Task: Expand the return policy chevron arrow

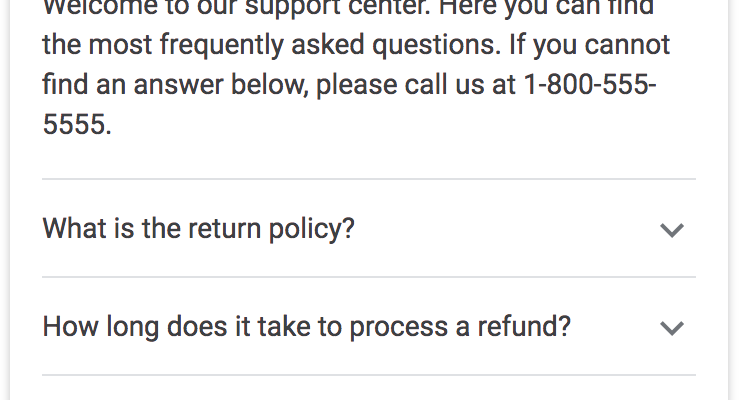Action: 672,230
